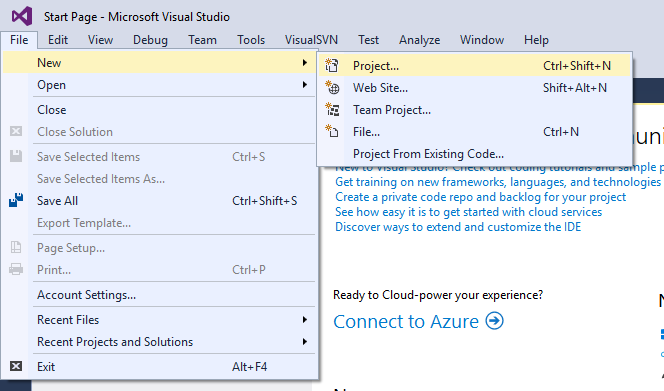Open the View menu
The image size is (664, 391).
click(100, 40)
